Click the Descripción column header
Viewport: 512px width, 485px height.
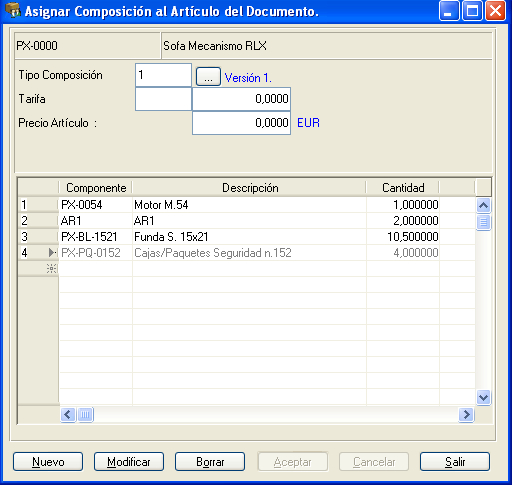point(250,188)
